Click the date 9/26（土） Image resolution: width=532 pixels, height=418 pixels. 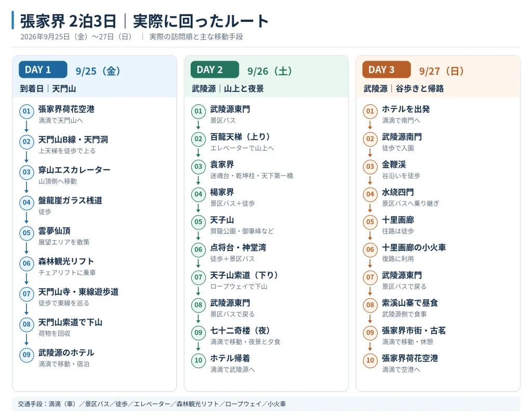click(x=270, y=71)
